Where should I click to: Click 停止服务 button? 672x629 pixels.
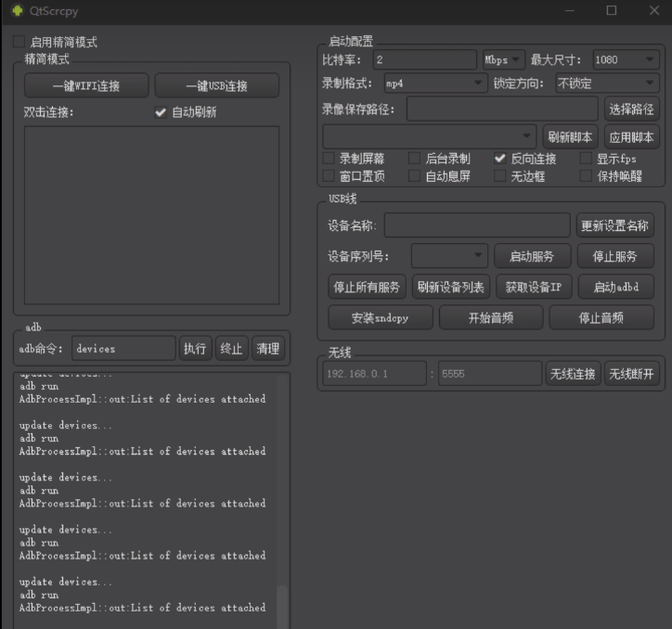615,256
